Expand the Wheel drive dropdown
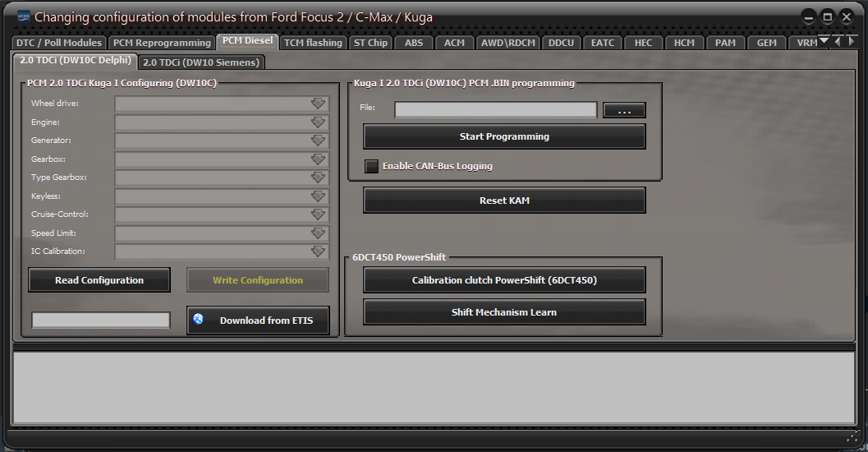The height and width of the screenshot is (452, 868). 318,104
